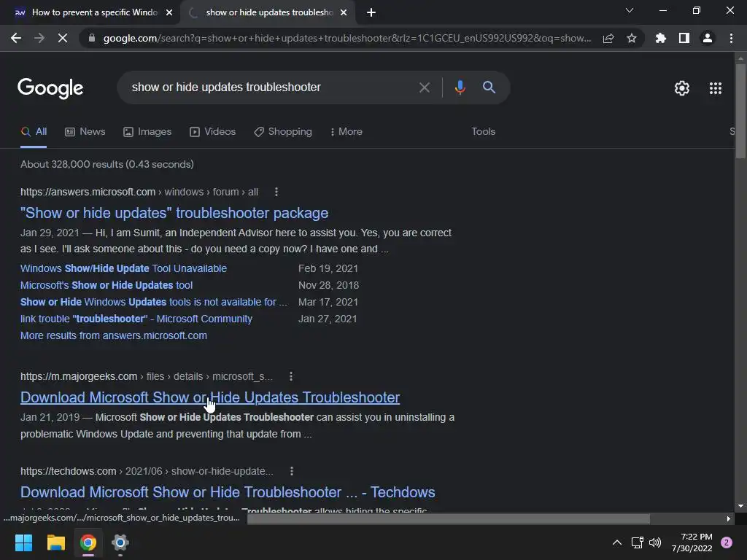Click 'More results from answers.microsoft.com'

point(113,335)
